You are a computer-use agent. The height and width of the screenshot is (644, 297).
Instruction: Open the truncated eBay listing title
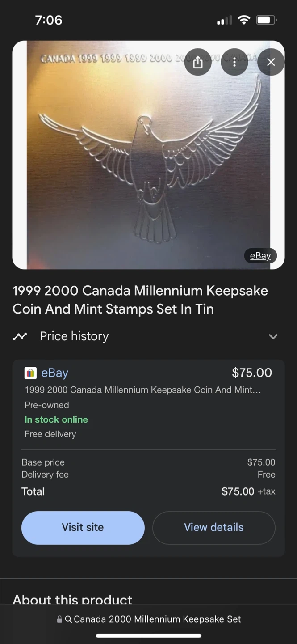[x=143, y=390]
